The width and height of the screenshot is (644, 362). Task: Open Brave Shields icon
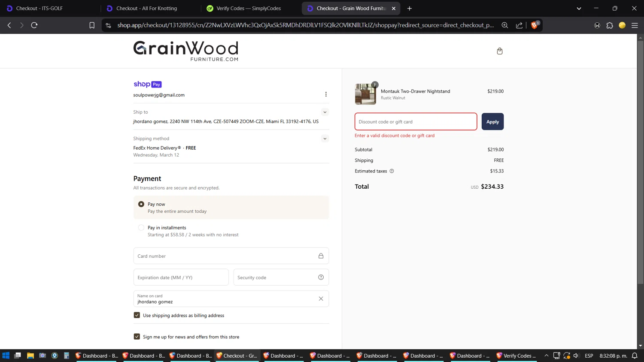click(x=535, y=25)
